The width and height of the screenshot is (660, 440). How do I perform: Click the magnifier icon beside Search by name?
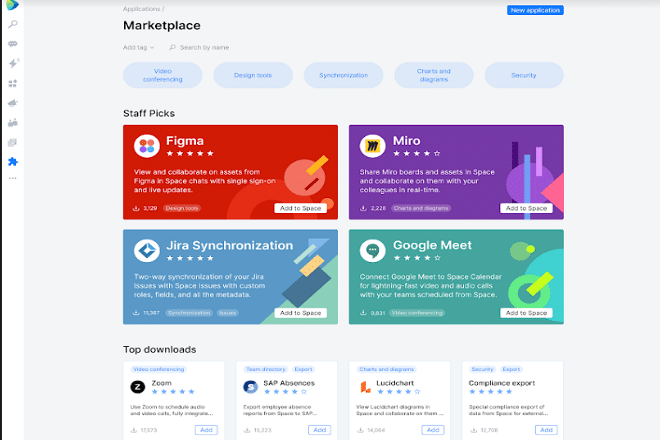tap(172, 48)
